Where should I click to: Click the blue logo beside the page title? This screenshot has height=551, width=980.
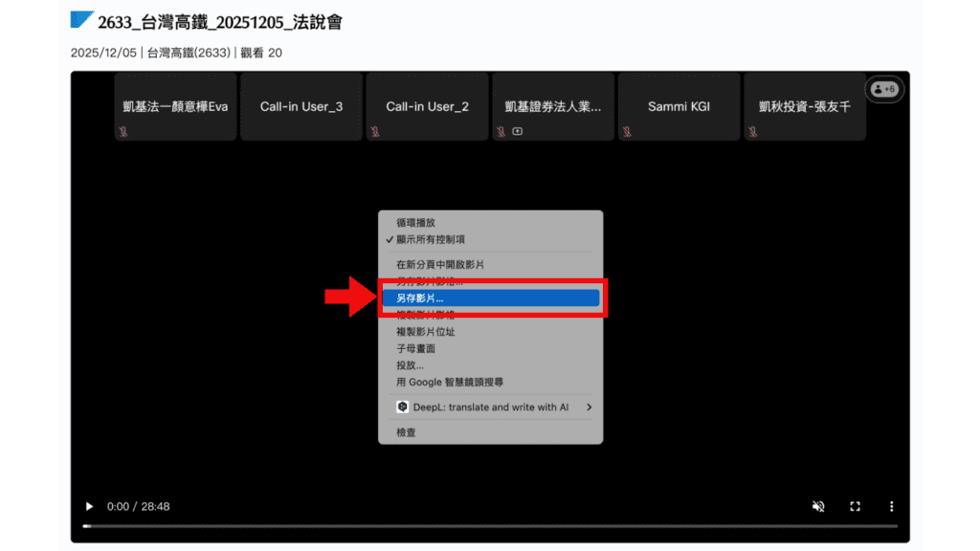tap(82, 20)
